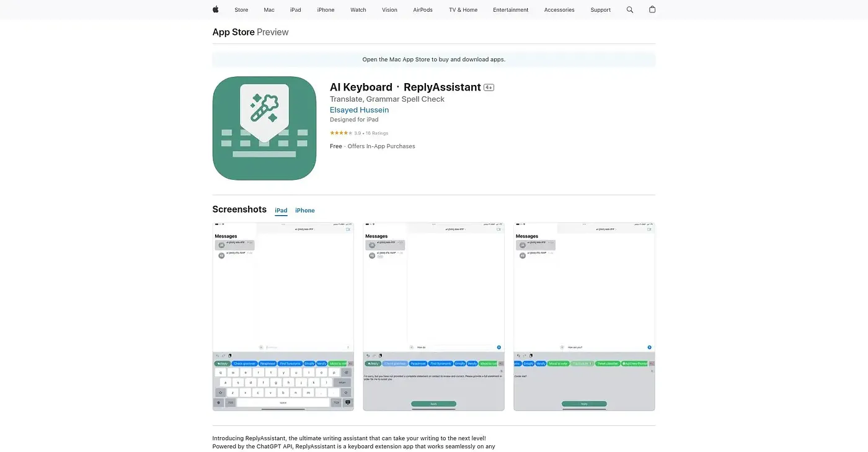Click the App Store Preview heading
Image resolution: width=868 pixels, height=452 pixels.
tap(250, 32)
